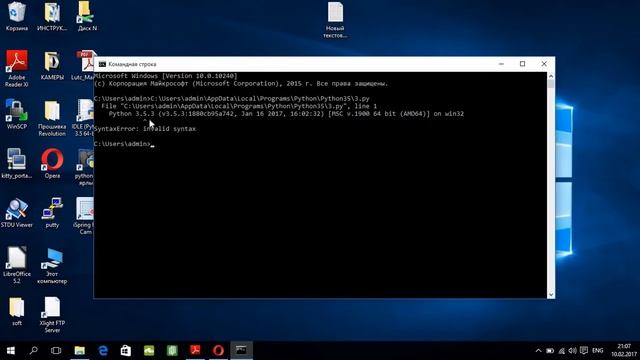
Task: Click the C:\Users\admin> prompt line
Action: click(x=124, y=144)
